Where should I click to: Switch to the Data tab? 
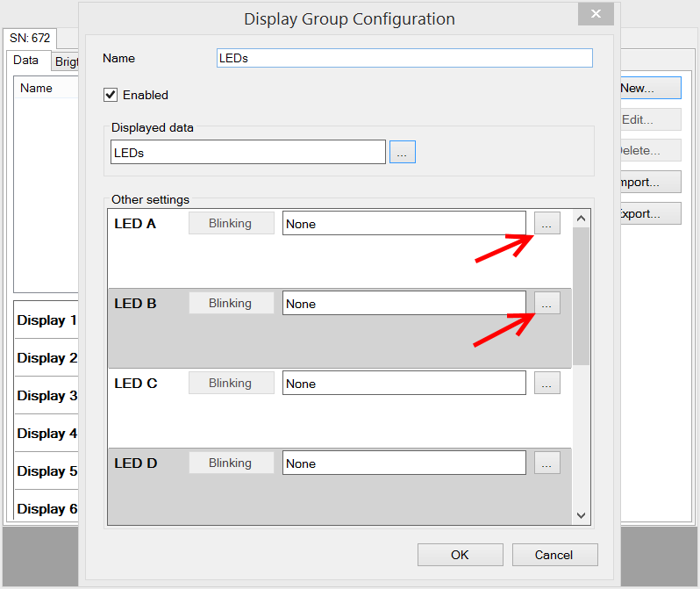26,61
